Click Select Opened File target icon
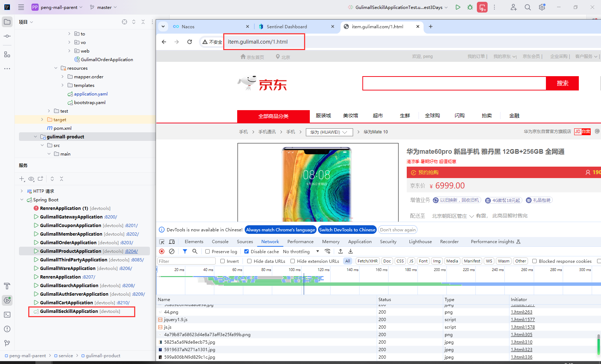This screenshot has width=601, height=364. click(124, 22)
